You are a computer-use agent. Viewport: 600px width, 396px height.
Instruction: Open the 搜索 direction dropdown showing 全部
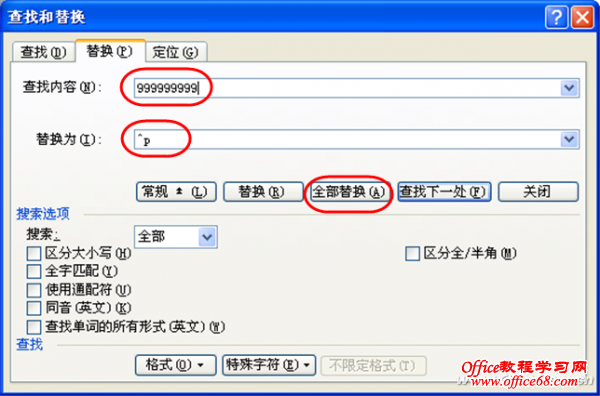pyautogui.click(x=176, y=237)
